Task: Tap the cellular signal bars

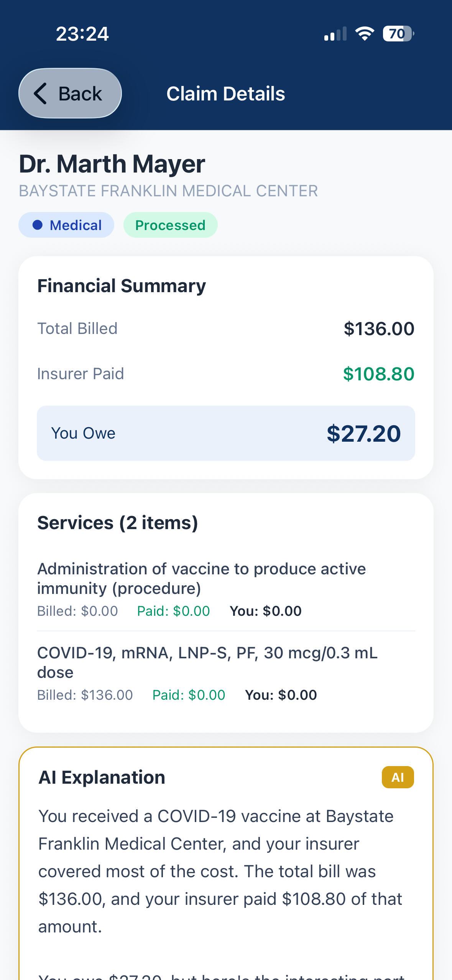Action: (335, 34)
